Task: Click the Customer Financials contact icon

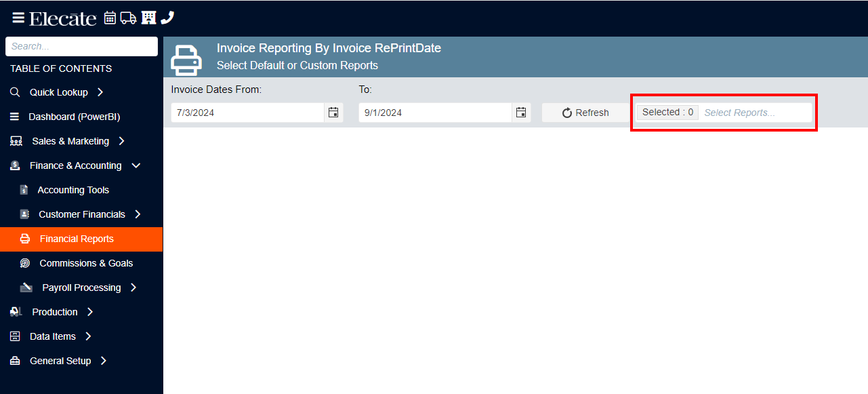Action: [24, 214]
